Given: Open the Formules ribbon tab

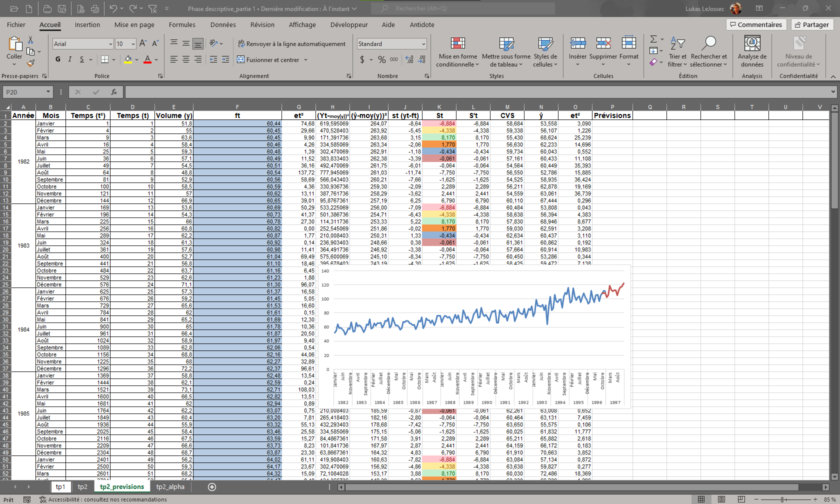Looking at the screenshot, I should (182, 25).
